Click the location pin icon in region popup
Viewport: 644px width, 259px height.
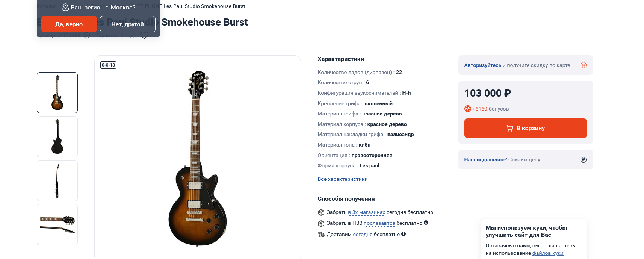(x=65, y=7)
